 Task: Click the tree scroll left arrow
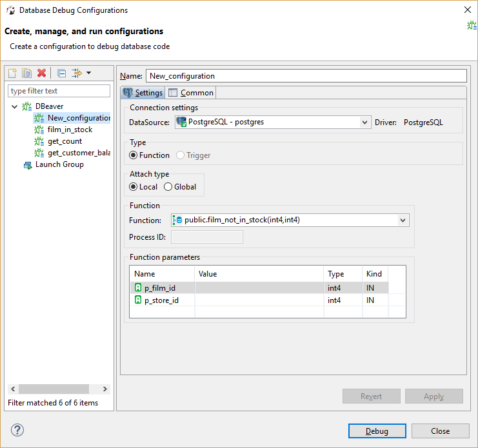pos(13,389)
